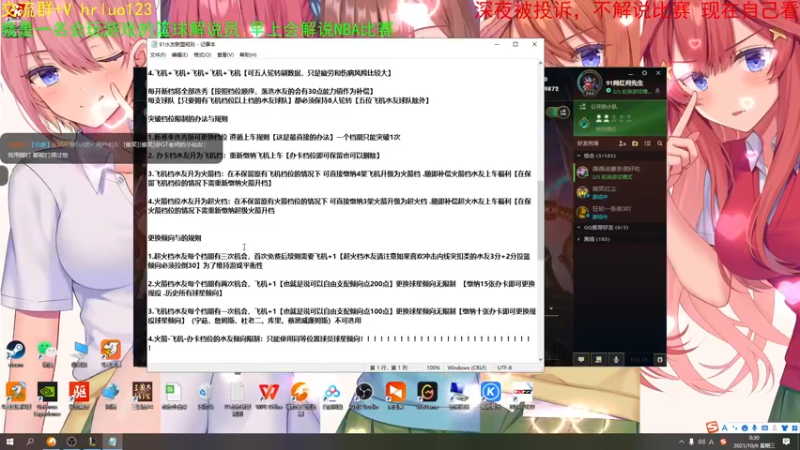Screen dimensions: 800x450
Task: Click Sogou input method S logo
Action: pos(712,427)
